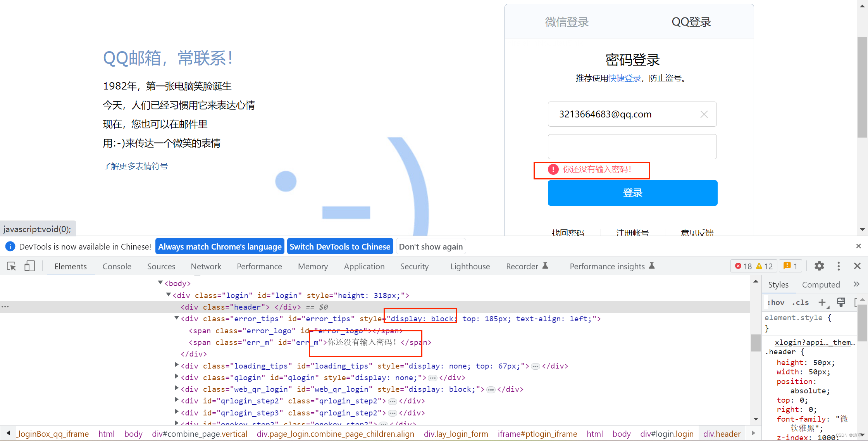Click the Elements panel tab
The width and height of the screenshot is (868, 441).
pos(70,266)
